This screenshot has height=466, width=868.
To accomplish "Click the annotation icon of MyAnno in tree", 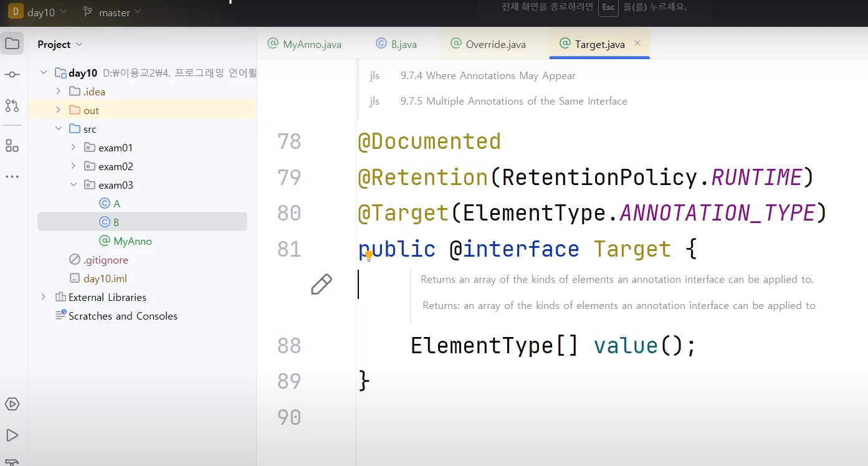I will 105,241.
